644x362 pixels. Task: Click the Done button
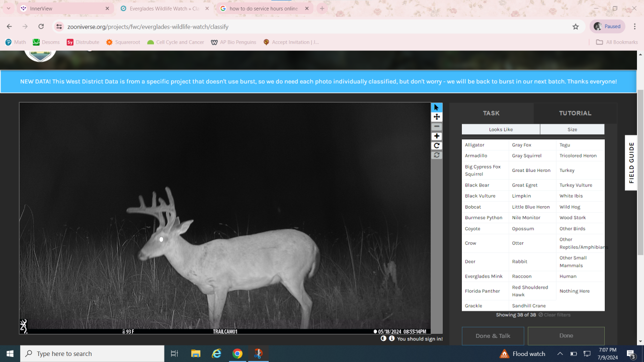(566, 336)
